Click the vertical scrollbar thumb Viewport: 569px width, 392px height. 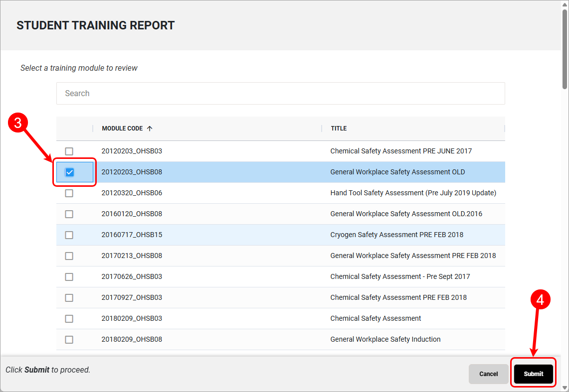click(x=565, y=49)
